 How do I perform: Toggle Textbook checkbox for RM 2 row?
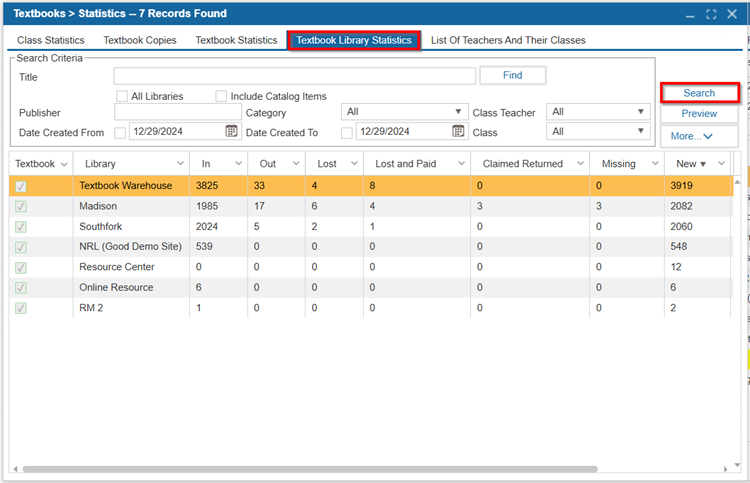pyautogui.click(x=21, y=308)
